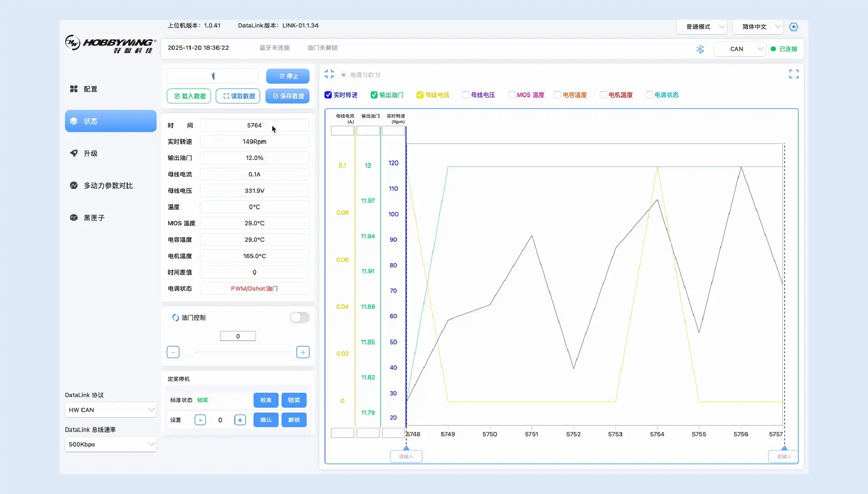
Task: Select 电调1(ID:1) radio button
Action: [344, 75]
